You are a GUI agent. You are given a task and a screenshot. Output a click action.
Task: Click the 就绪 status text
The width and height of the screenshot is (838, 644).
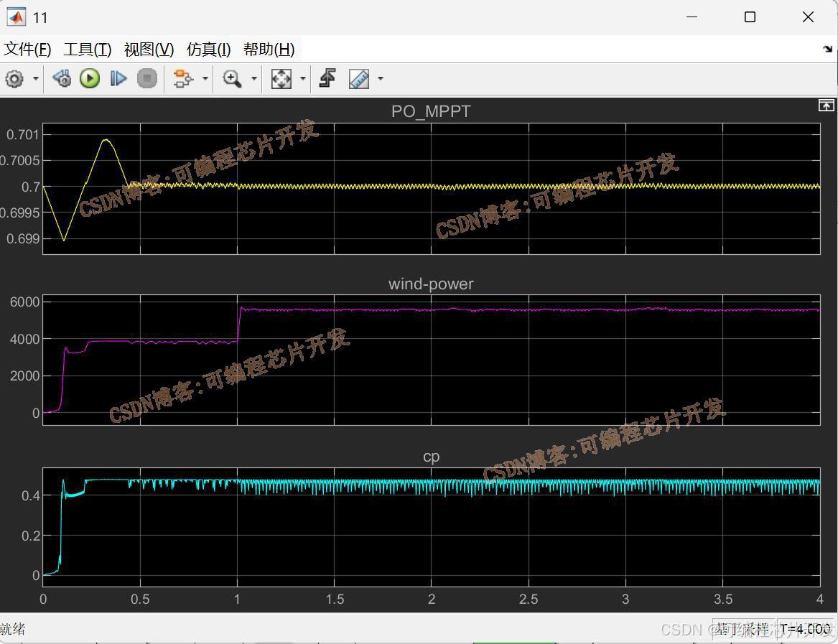tap(13, 629)
